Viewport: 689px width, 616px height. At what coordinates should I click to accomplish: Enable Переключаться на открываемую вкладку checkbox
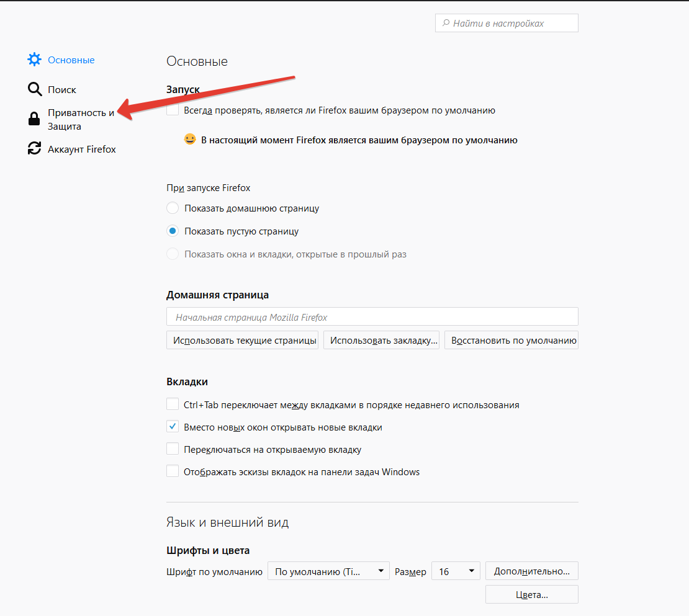(x=173, y=449)
